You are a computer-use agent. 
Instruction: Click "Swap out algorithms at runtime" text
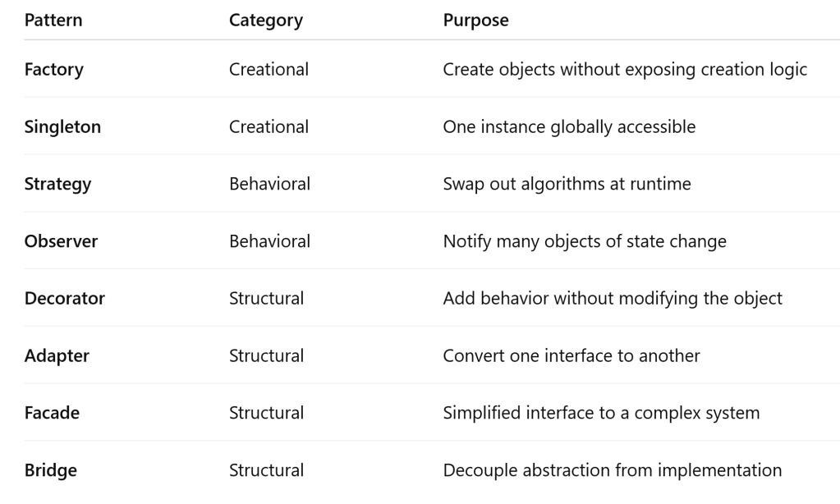click(x=567, y=184)
